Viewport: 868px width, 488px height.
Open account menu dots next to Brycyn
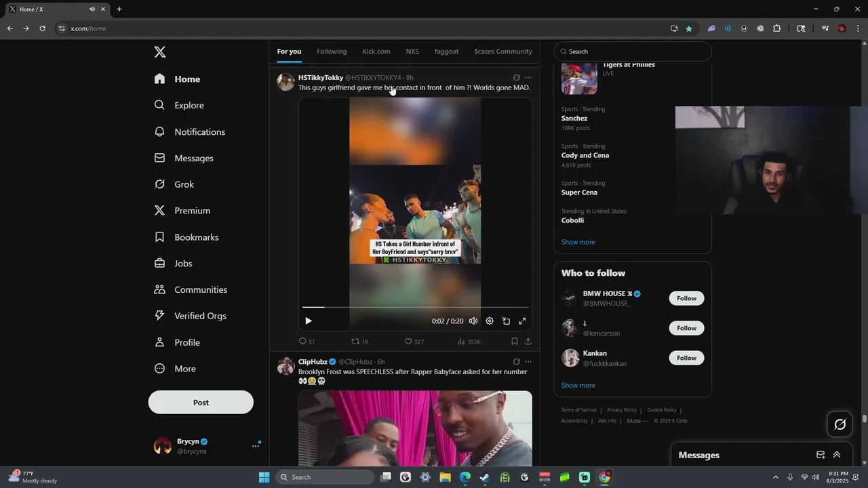[x=256, y=445]
